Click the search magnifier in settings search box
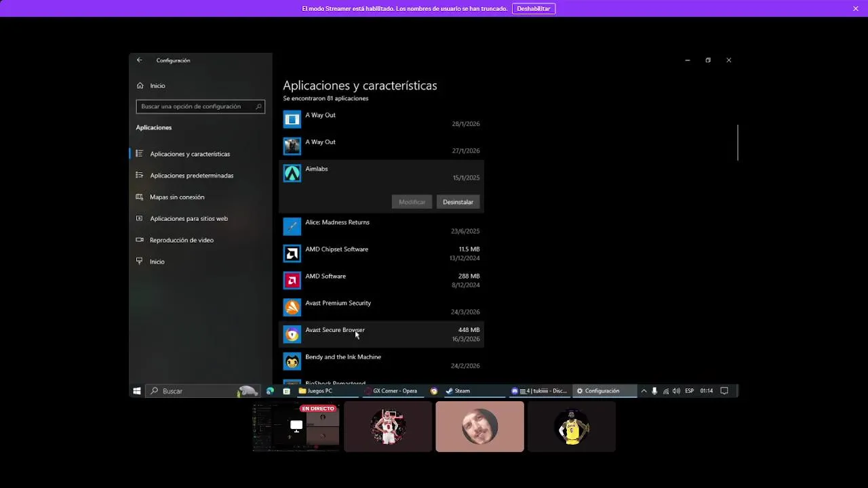 (258, 106)
